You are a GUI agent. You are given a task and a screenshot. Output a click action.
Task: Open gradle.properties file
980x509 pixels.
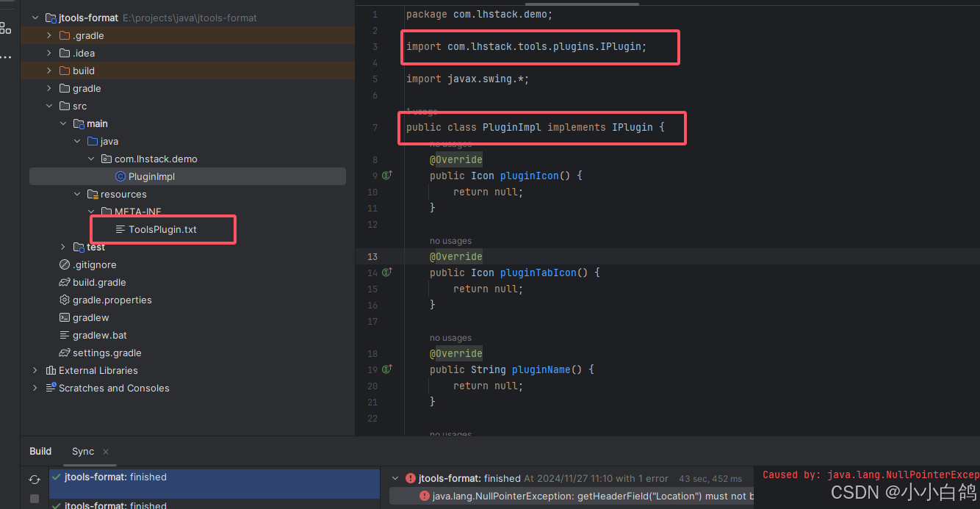point(112,300)
